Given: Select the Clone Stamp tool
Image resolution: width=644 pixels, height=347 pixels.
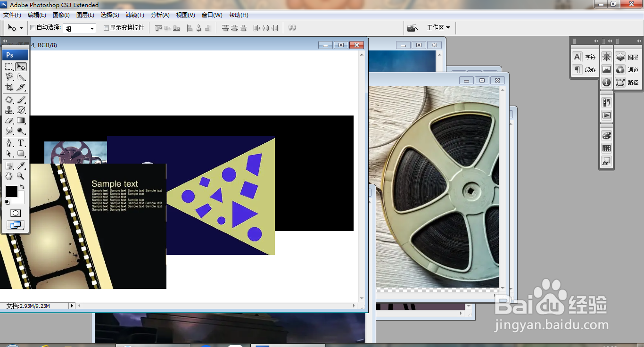Looking at the screenshot, I should tap(9, 110).
